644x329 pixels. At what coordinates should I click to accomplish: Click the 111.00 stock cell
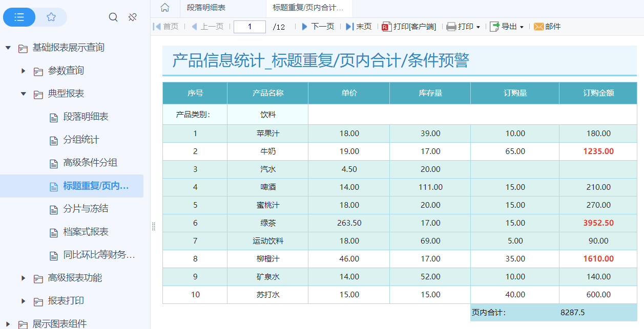click(x=430, y=187)
